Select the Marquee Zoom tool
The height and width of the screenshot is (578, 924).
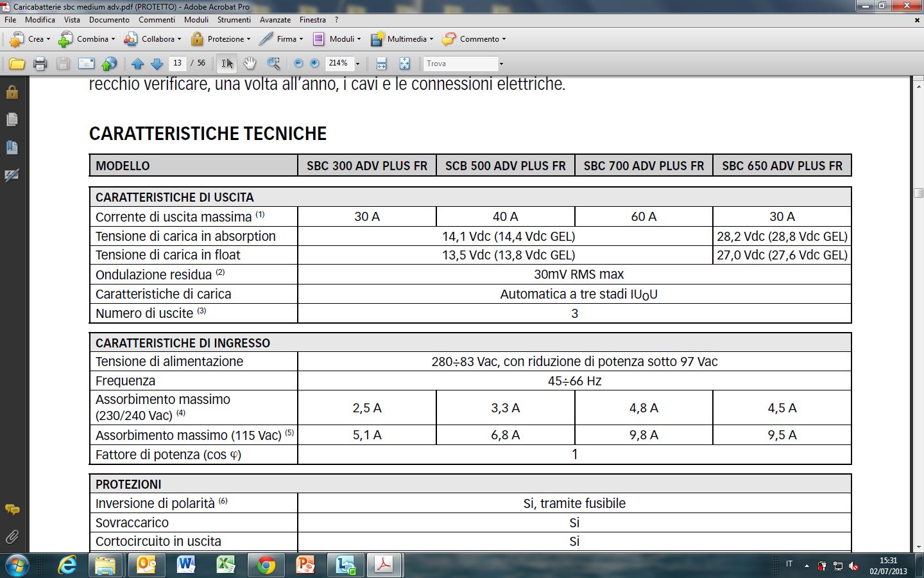point(273,64)
